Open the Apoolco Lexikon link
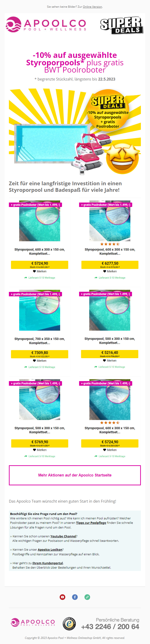Image resolution: width=150 pixels, height=644 pixels. coord(50,549)
